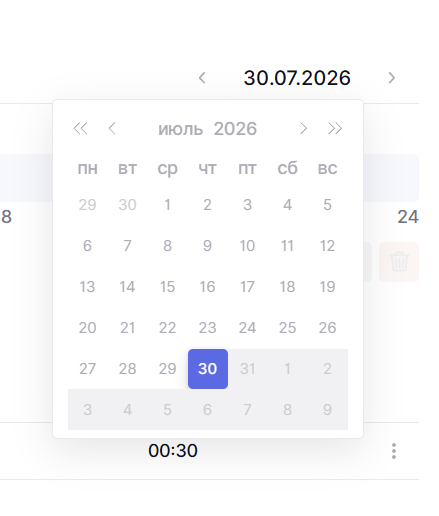Step to next day beside 30.07.2026
Image resolution: width=439 pixels, height=516 pixels.
pos(392,78)
